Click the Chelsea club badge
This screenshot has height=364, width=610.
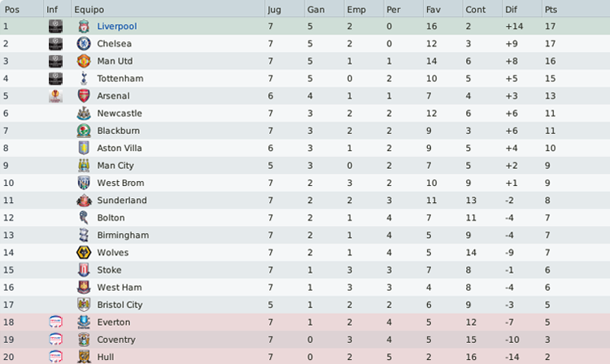click(x=84, y=44)
